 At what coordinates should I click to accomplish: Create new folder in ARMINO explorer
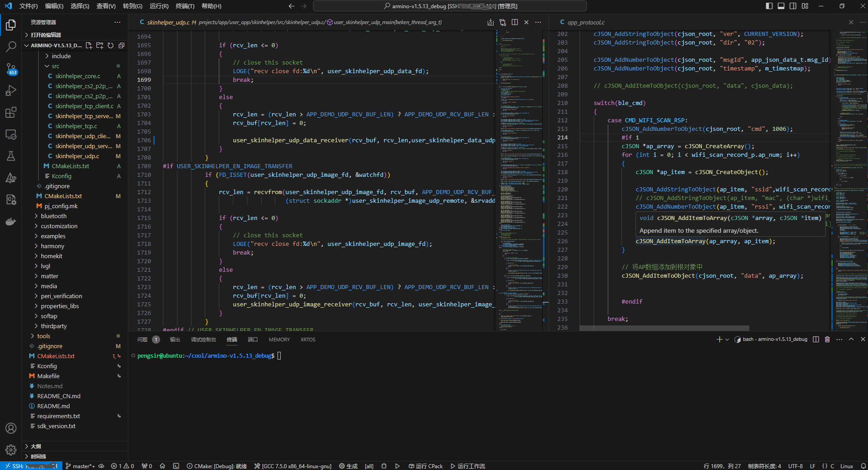[100, 45]
